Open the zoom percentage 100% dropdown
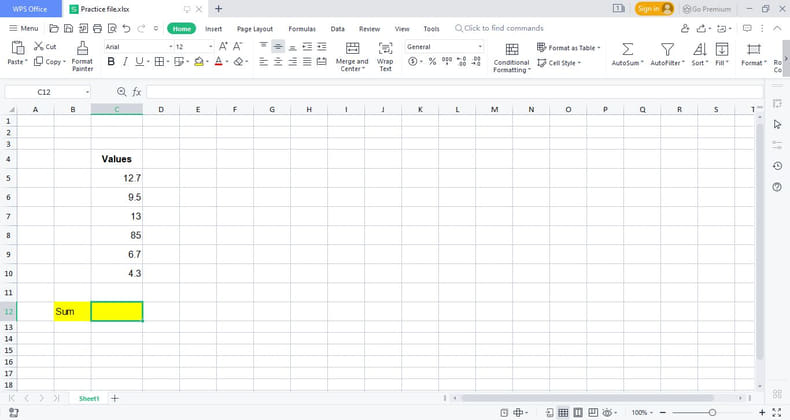This screenshot has width=790, height=420. click(642, 412)
